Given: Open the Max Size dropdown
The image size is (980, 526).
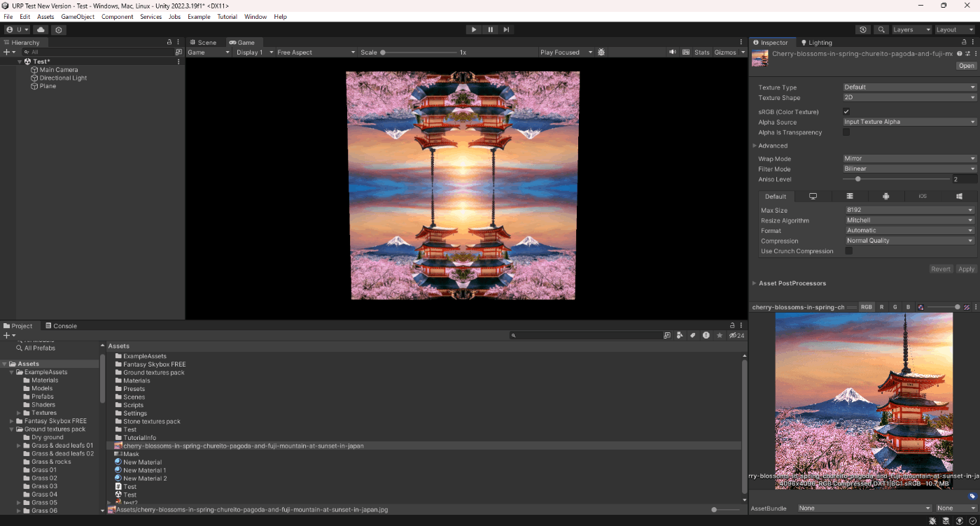Looking at the screenshot, I should [910, 210].
